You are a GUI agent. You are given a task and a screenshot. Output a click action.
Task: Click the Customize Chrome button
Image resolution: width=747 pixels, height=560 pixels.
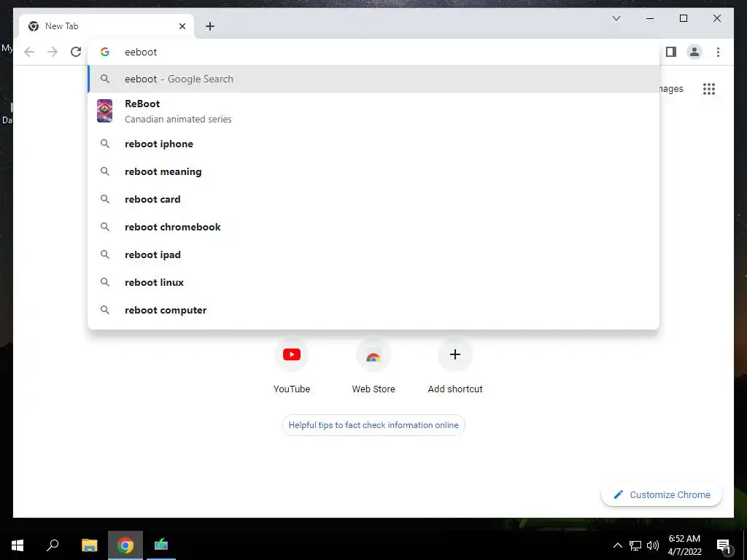pyautogui.click(x=661, y=495)
